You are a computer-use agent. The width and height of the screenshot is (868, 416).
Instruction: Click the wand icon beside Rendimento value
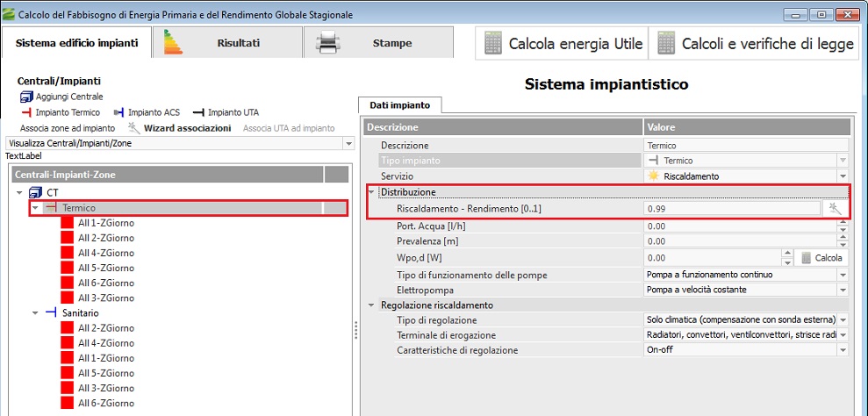(x=836, y=209)
